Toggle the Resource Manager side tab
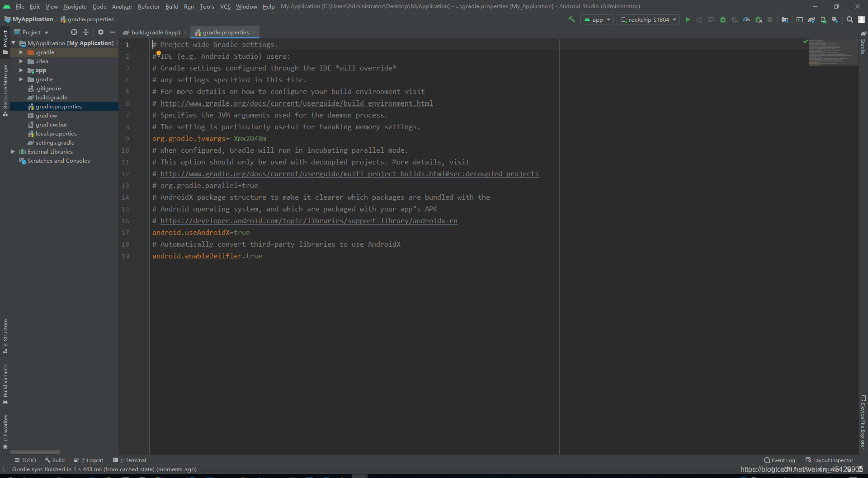868x478 pixels. 5,90
